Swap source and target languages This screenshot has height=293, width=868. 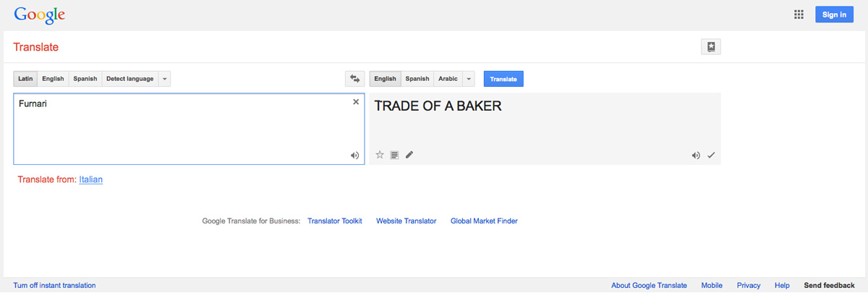[x=354, y=79]
